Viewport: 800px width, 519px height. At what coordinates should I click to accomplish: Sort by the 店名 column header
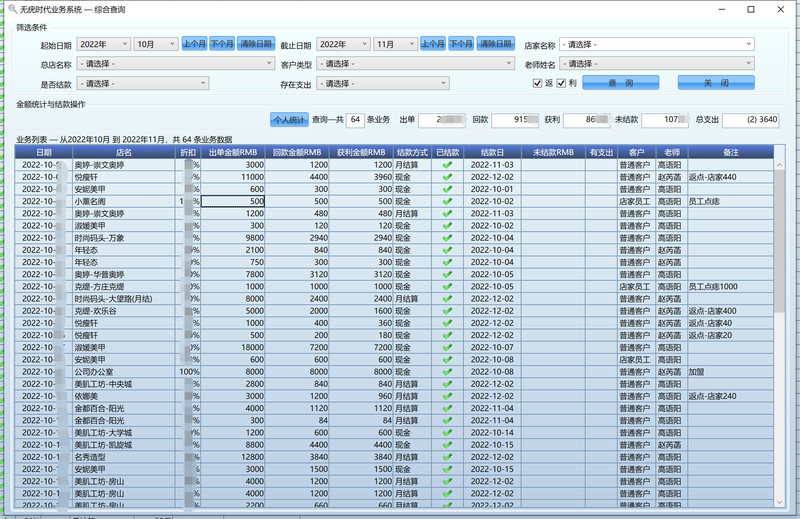coord(124,152)
